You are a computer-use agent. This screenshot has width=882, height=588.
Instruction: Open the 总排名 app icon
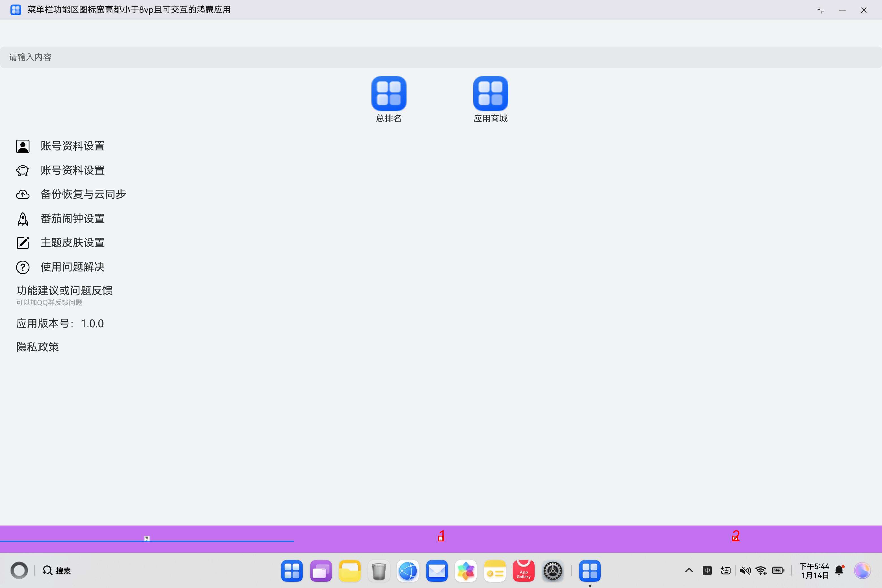pos(388,93)
